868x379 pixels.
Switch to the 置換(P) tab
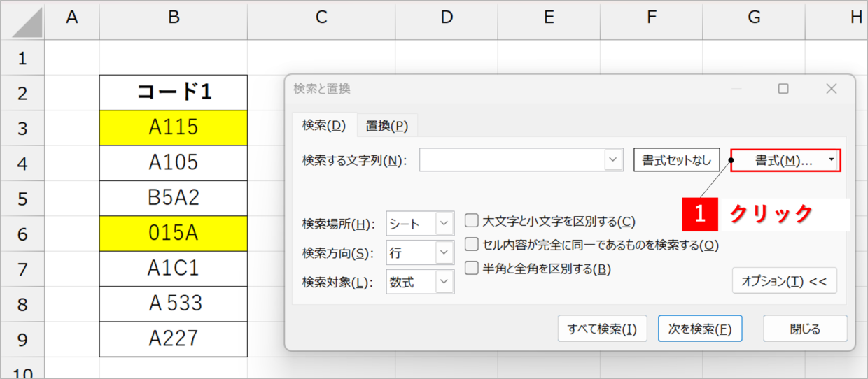[387, 126]
